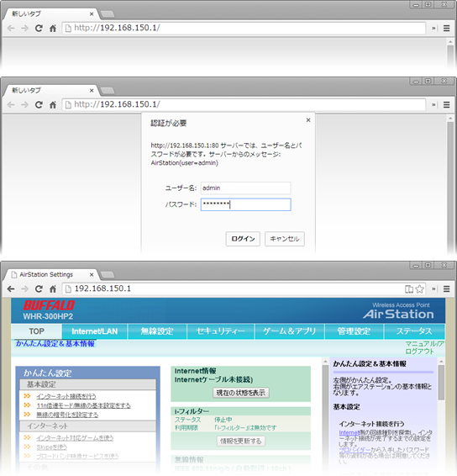457x476 pixels.
Task: Click the 情報を更新する button
Action: (x=241, y=441)
